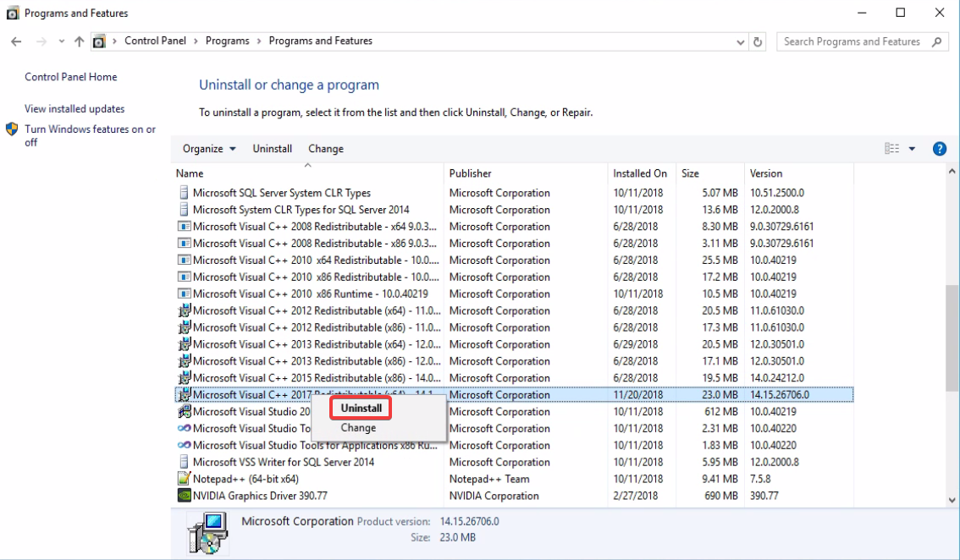960x560 pixels.
Task: Click NVIDIA Corporation publisher cell
Action: tap(494, 496)
